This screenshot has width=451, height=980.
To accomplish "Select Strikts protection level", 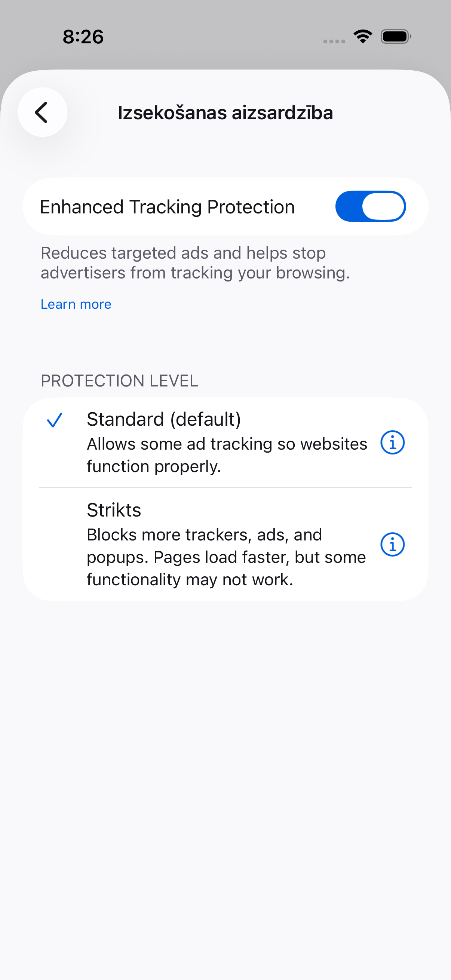I will pyautogui.click(x=225, y=545).
